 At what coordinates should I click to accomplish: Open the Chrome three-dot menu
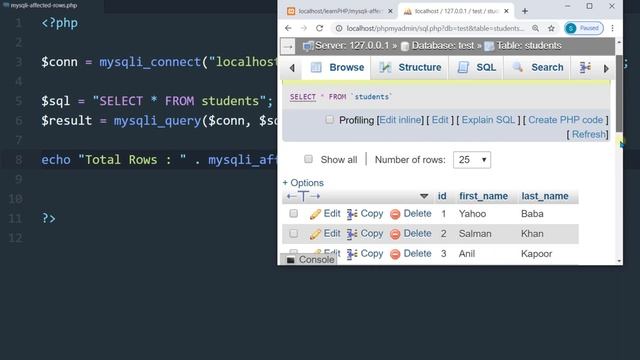pos(612,28)
